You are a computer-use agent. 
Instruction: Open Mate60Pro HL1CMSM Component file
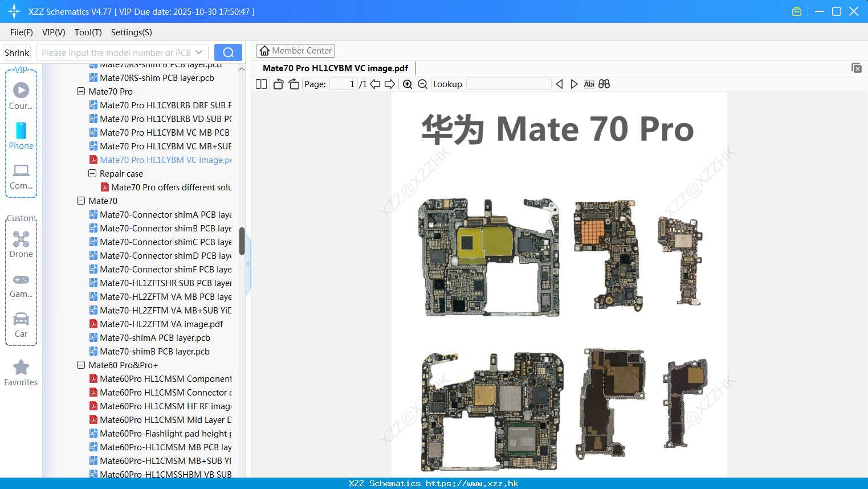pos(161,379)
